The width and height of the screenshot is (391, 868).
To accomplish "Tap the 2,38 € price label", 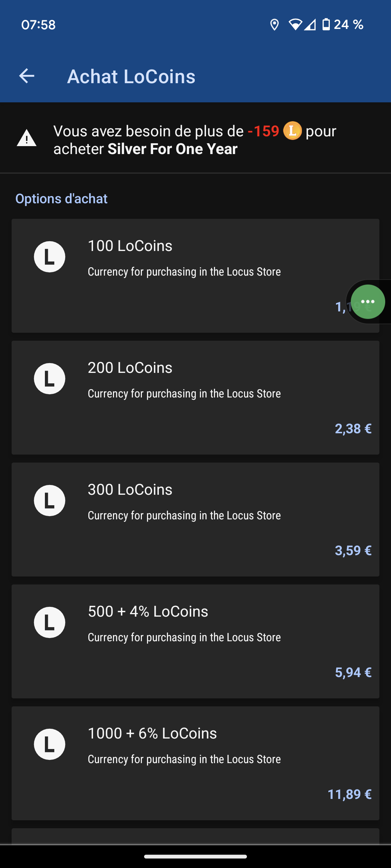I will (353, 429).
